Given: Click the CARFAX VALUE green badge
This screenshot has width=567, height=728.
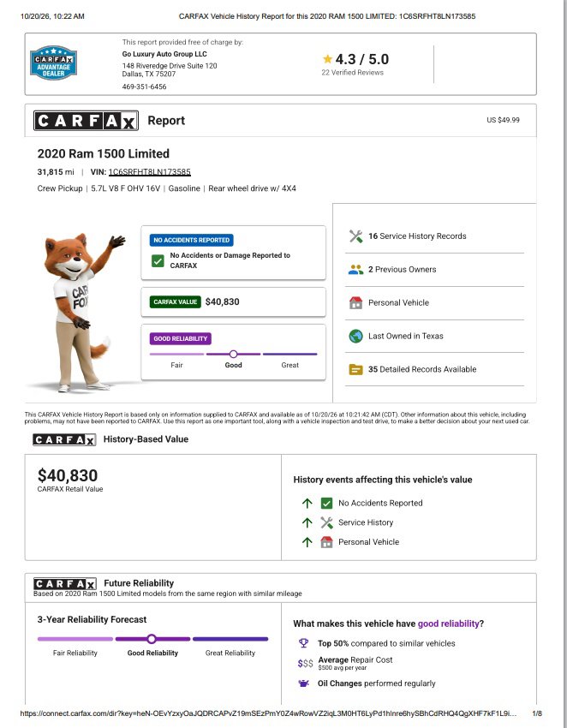Looking at the screenshot, I should [175, 301].
